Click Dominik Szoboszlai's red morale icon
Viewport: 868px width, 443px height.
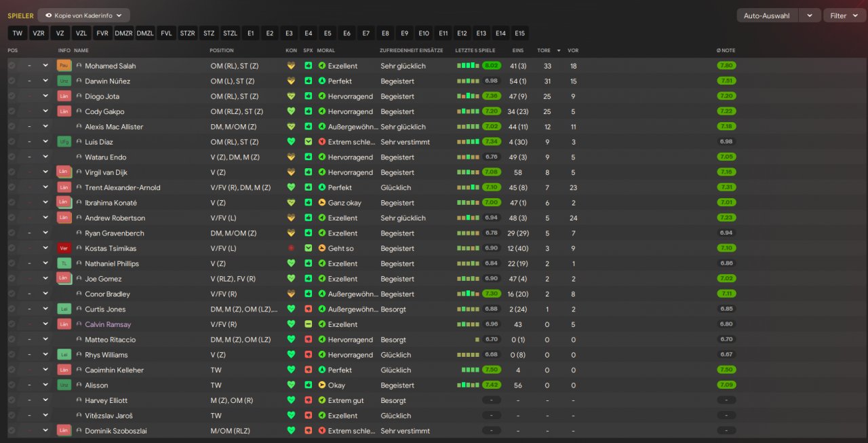(322, 431)
